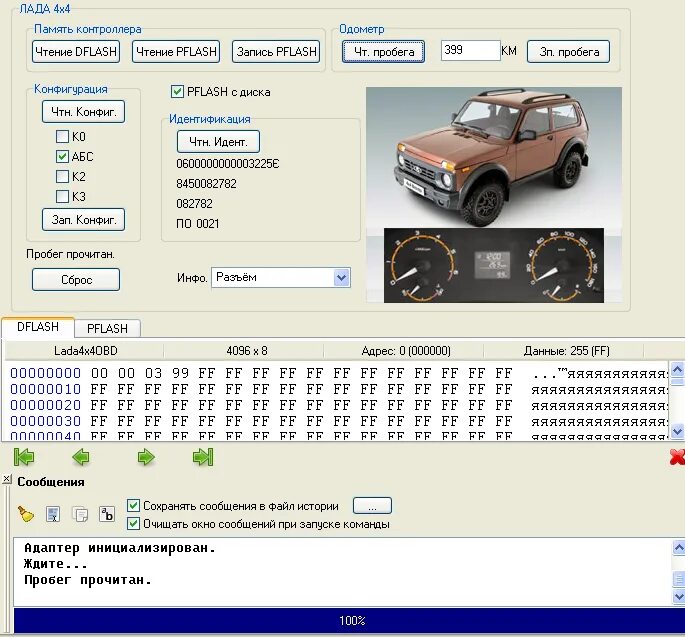The width and height of the screenshot is (685, 637).
Task: Copy messages with the copy icon
Action: click(x=80, y=514)
